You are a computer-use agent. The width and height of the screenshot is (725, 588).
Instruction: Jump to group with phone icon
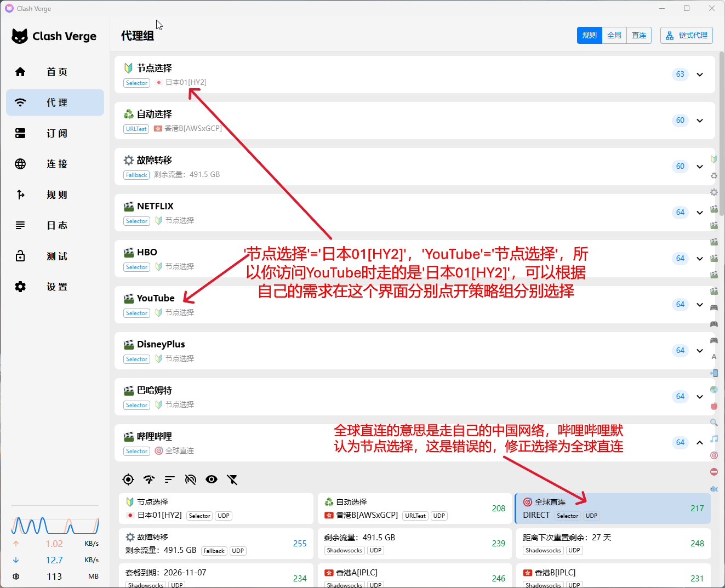point(713,373)
